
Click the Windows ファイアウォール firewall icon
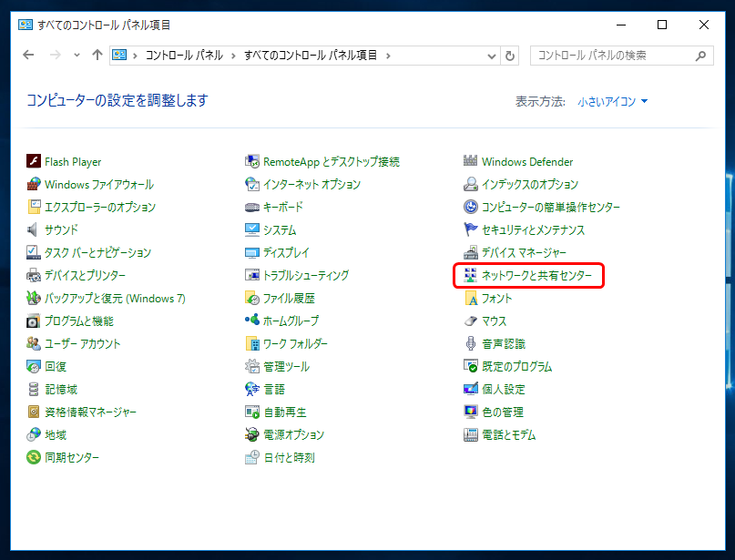tap(34, 184)
